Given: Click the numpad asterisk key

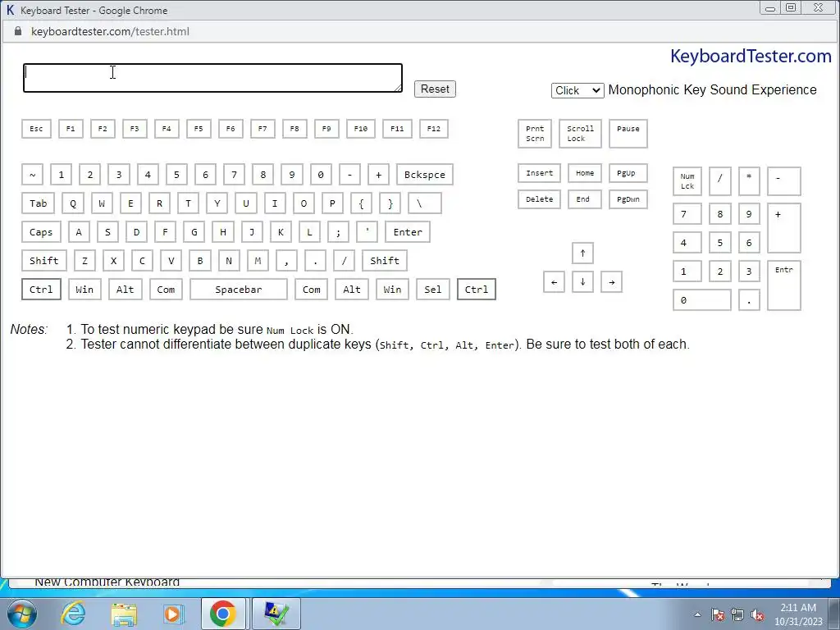Looking at the screenshot, I should pyautogui.click(x=749, y=181).
